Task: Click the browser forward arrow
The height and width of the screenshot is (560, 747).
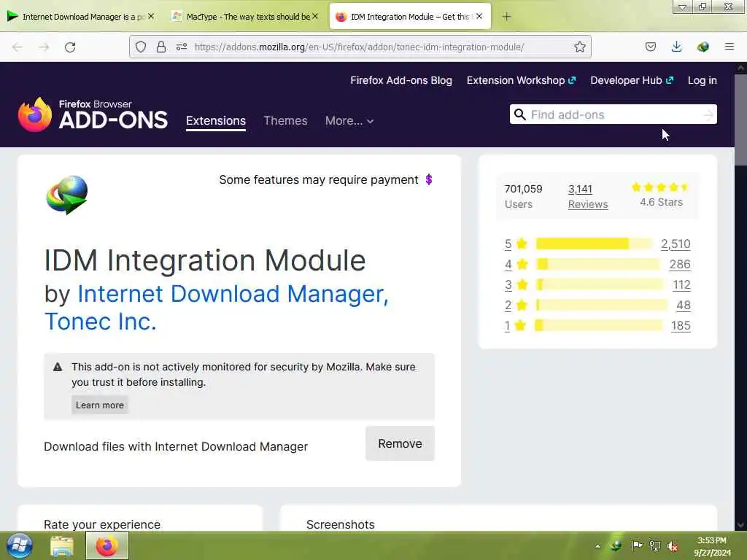Action: [x=44, y=47]
